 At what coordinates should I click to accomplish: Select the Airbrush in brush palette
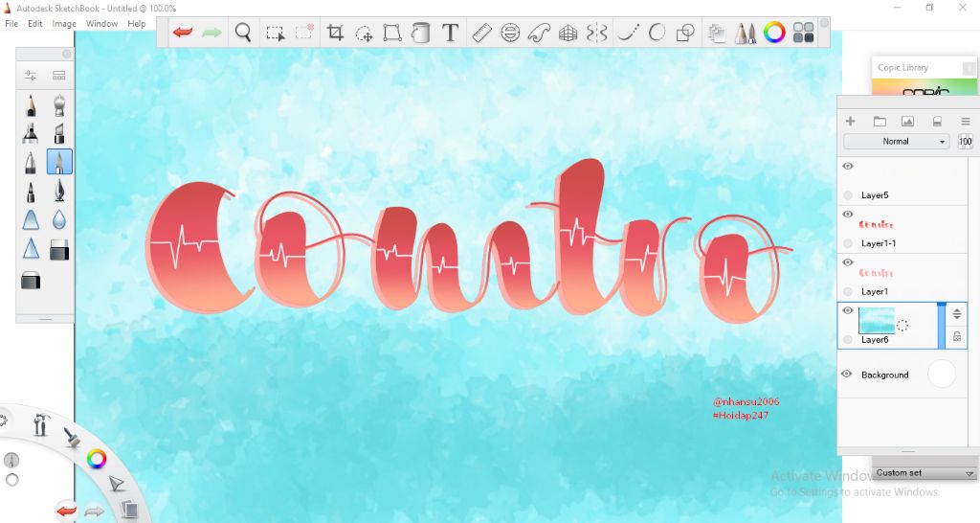coord(58,105)
